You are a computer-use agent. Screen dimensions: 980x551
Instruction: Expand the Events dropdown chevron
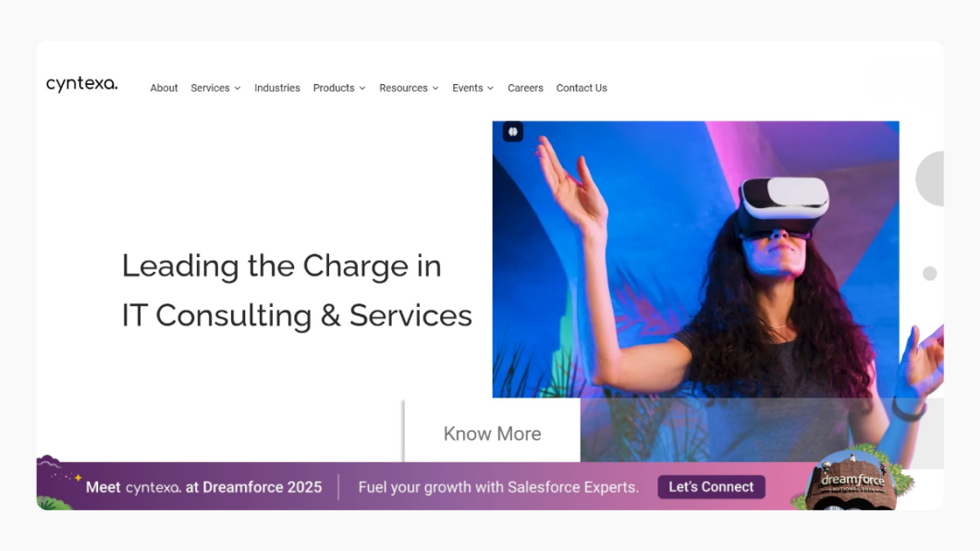click(491, 89)
